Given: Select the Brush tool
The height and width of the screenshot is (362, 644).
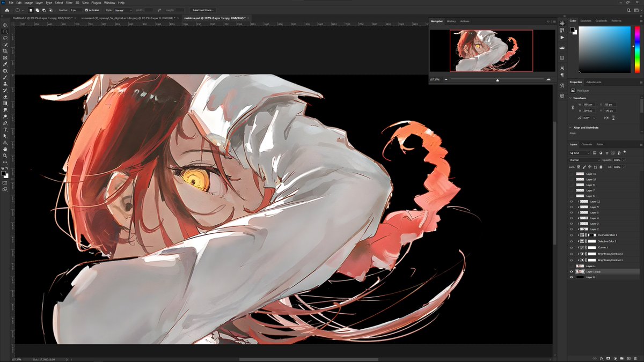Looking at the screenshot, I should [5, 77].
